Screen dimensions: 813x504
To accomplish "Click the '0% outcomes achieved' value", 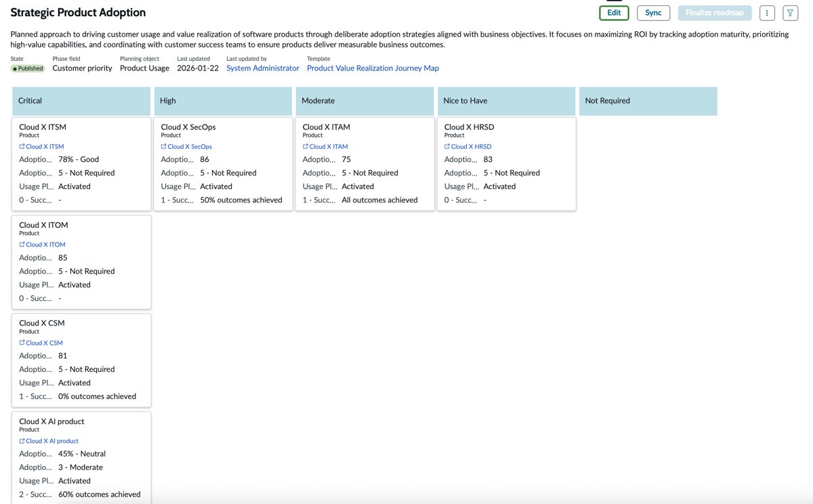I will pos(97,396).
